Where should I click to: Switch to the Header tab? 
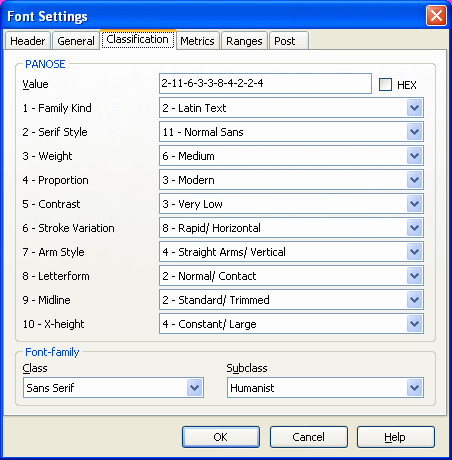click(28, 41)
